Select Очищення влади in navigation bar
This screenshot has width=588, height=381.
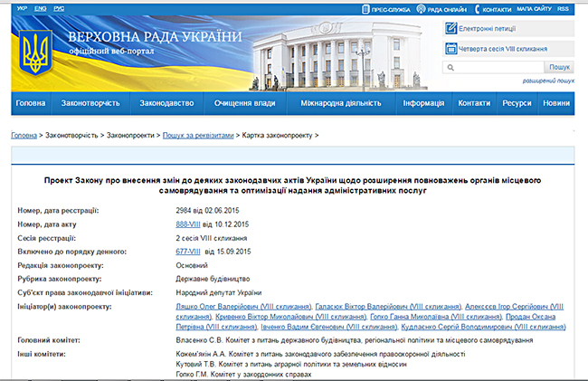coord(244,104)
